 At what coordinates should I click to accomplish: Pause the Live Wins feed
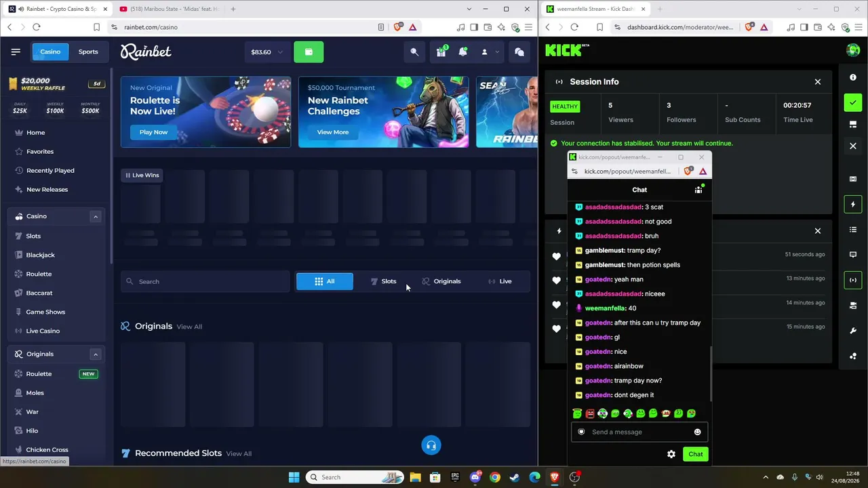(127, 176)
